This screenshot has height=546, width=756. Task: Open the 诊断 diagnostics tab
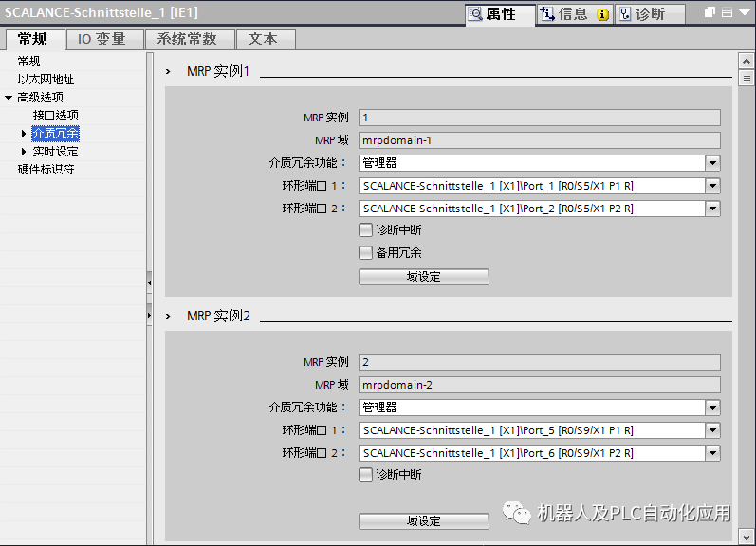(x=649, y=14)
